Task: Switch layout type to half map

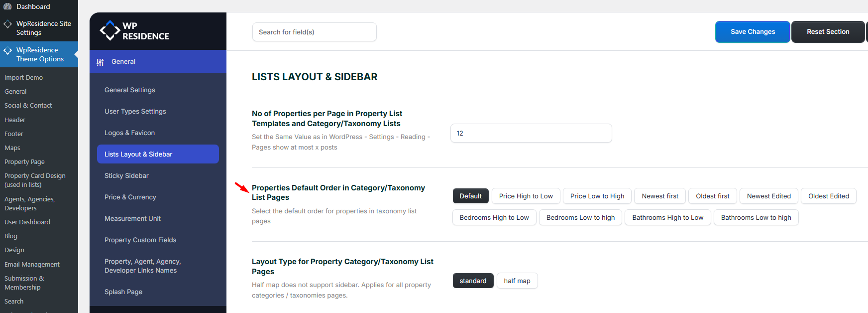Action: pyautogui.click(x=517, y=281)
